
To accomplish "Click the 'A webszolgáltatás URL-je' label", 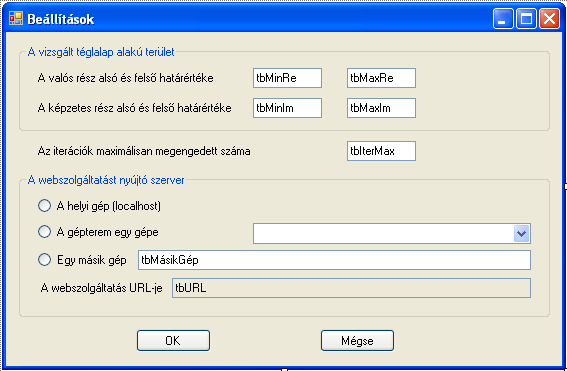I will 102,288.
